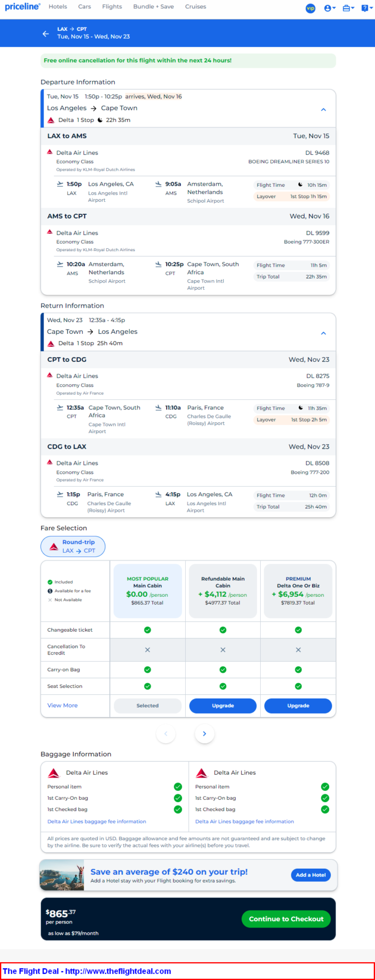This screenshot has height=980, width=375.
Task: Click the Add a Hotel button
Action: (311, 875)
